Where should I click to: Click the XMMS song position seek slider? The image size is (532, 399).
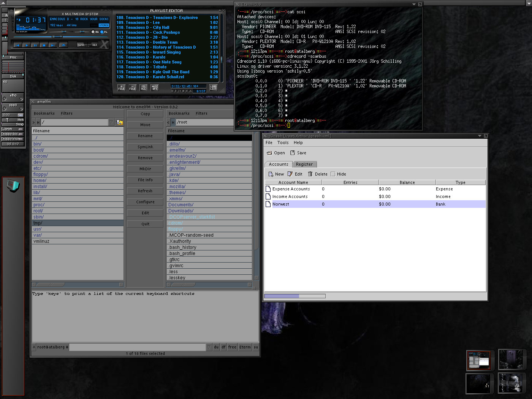[x=57, y=37]
